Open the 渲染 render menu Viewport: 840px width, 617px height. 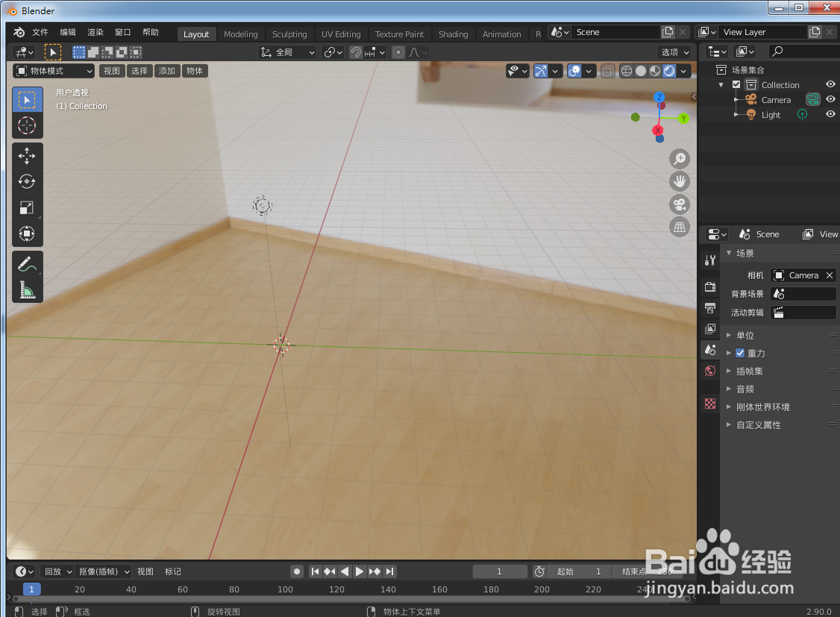pyautogui.click(x=95, y=32)
